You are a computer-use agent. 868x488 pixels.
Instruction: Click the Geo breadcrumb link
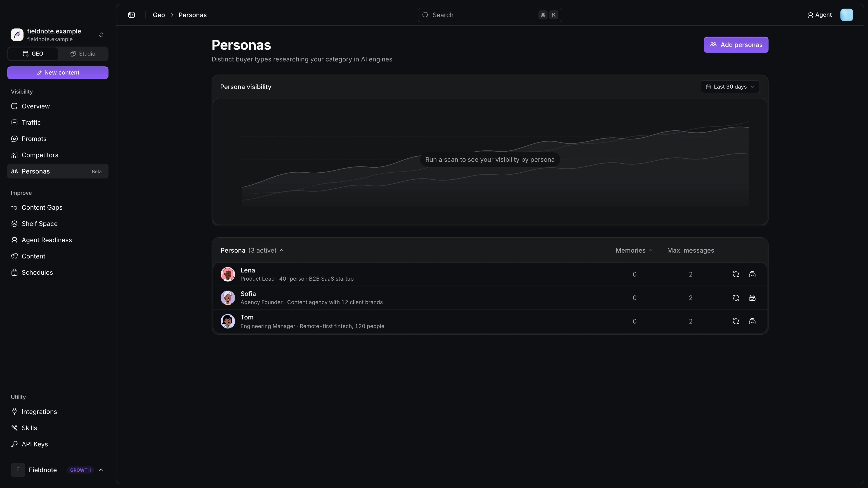pos(159,15)
